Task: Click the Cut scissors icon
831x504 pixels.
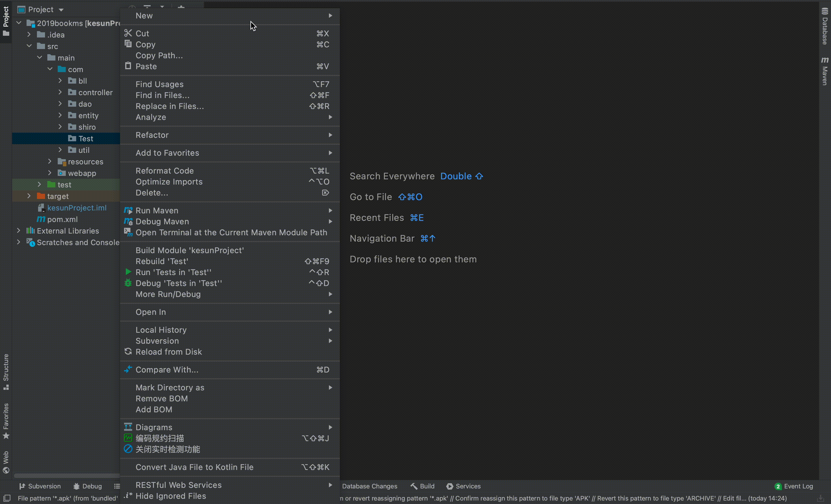Action: 128,33
